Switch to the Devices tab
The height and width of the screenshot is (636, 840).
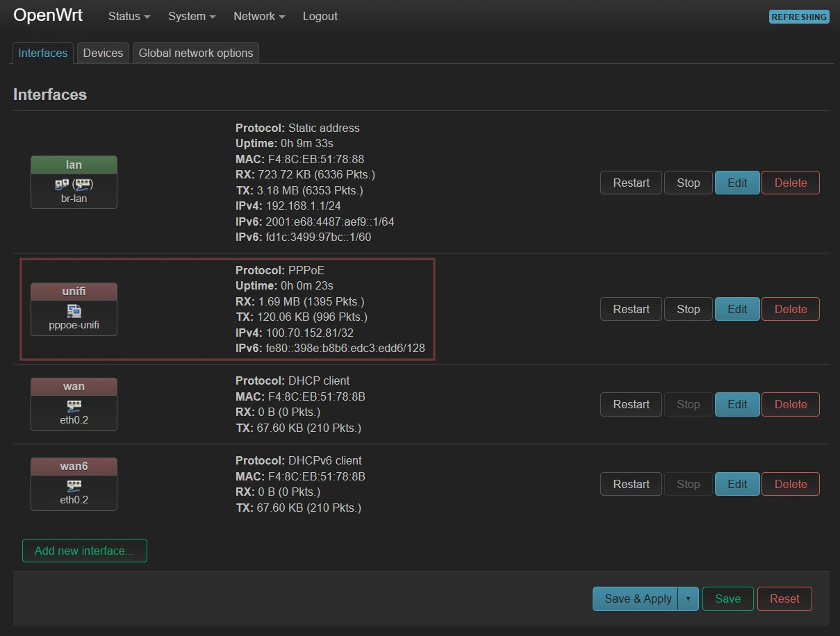(103, 53)
